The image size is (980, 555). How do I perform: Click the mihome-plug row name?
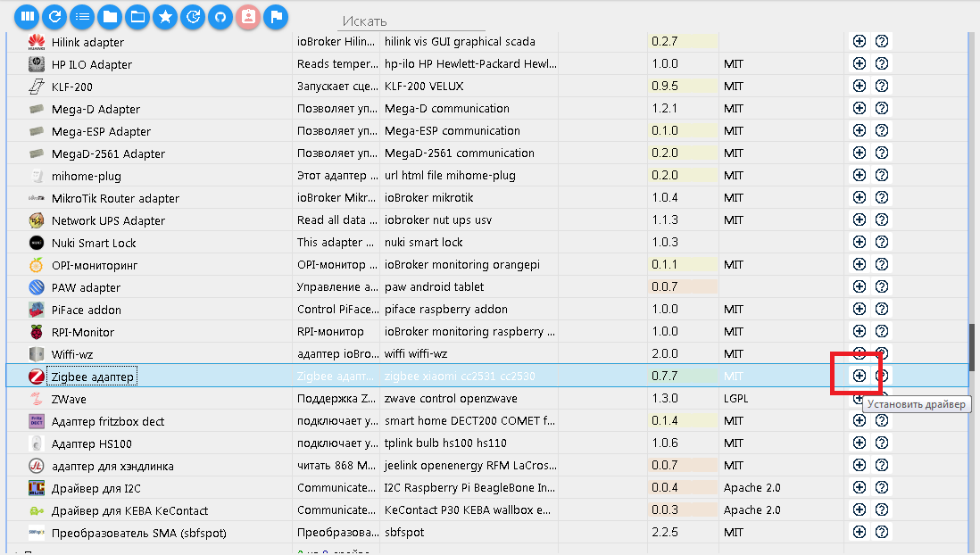[87, 177]
